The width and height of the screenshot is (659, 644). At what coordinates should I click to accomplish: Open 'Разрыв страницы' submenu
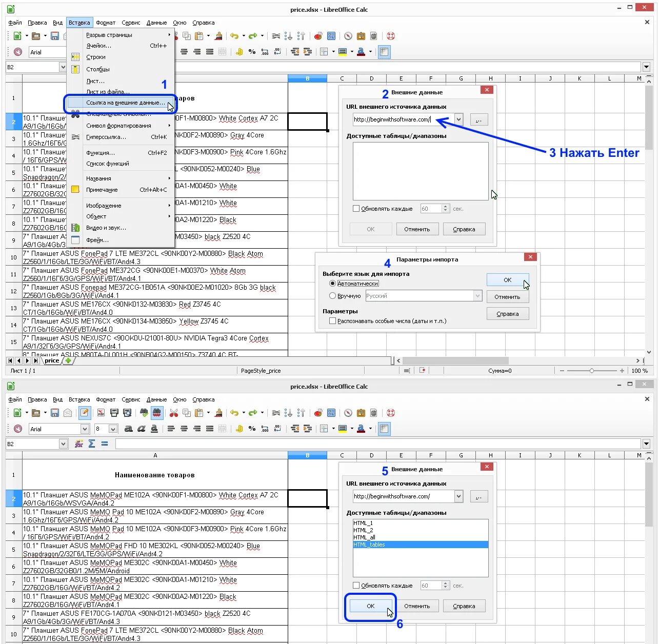(121, 35)
